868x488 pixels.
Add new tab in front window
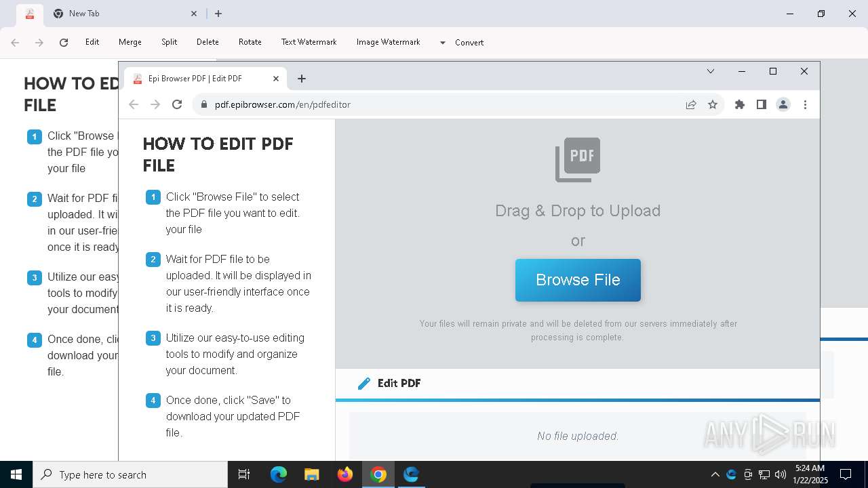(x=302, y=79)
